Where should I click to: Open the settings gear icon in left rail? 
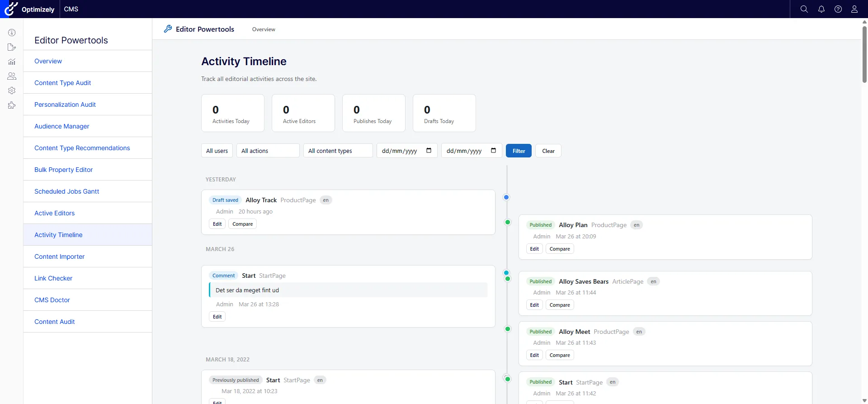pos(12,90)
